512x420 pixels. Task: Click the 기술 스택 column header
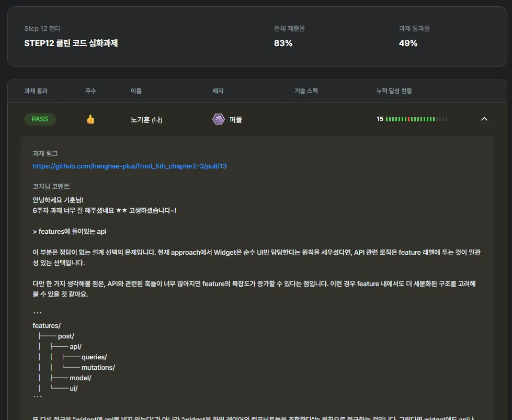click(x=306, y=91)
